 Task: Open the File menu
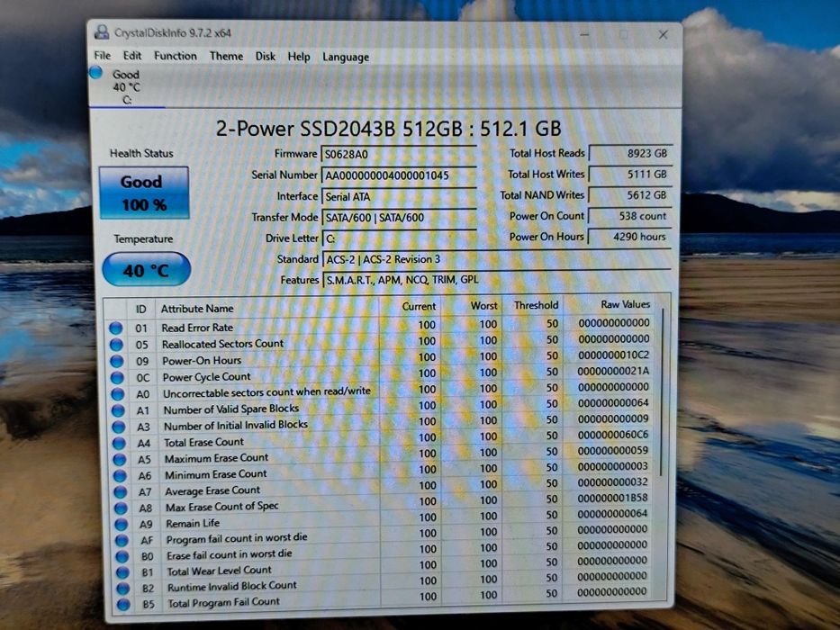coord(102,56)
